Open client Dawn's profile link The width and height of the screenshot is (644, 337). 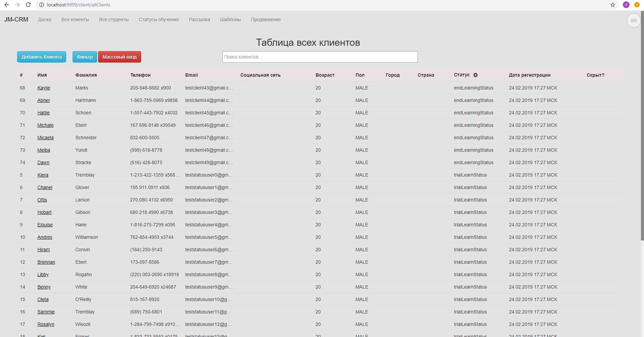coord(43,162)
